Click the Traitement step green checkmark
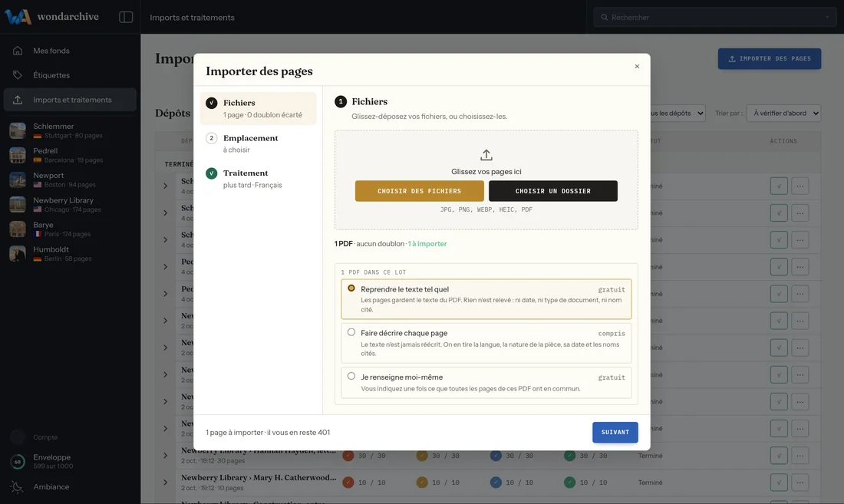Viewport: 844px width, 504px height. pyautogui.click(x=212, y=173)
